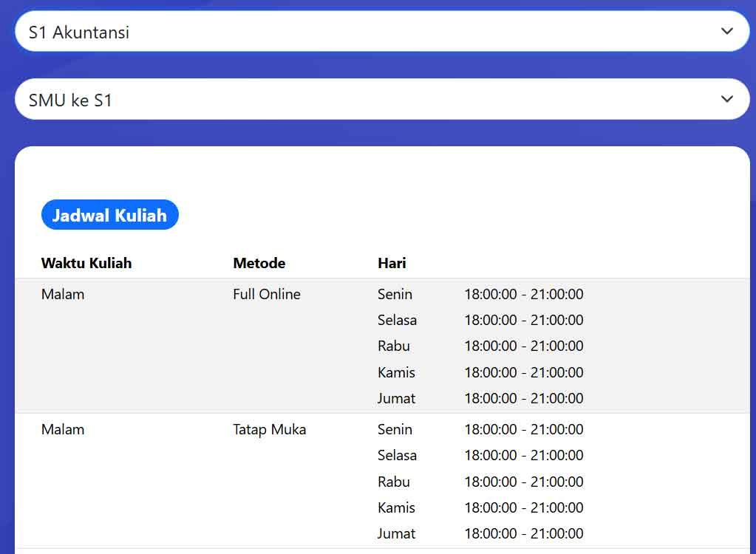
Task: Click Tatap Muka Senin time range
Action: [x=524, y=429]
